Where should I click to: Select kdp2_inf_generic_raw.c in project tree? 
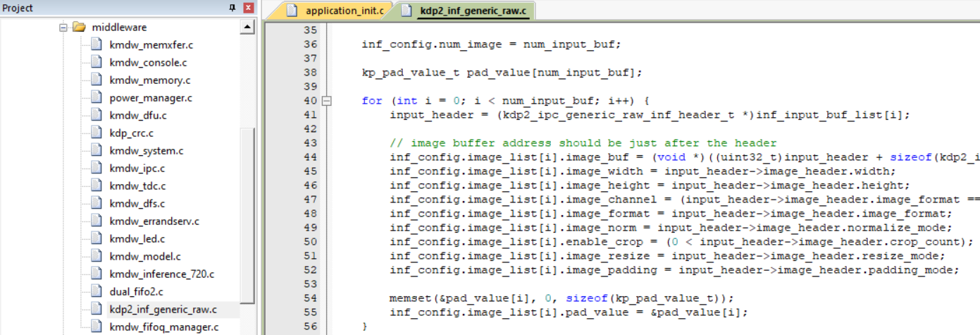163,309
